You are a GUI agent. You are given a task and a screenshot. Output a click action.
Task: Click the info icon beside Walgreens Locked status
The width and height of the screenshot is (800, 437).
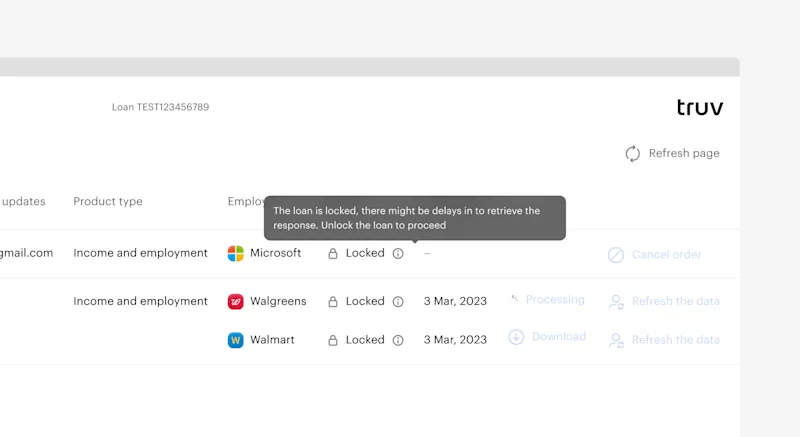click(x=398, y=302)
